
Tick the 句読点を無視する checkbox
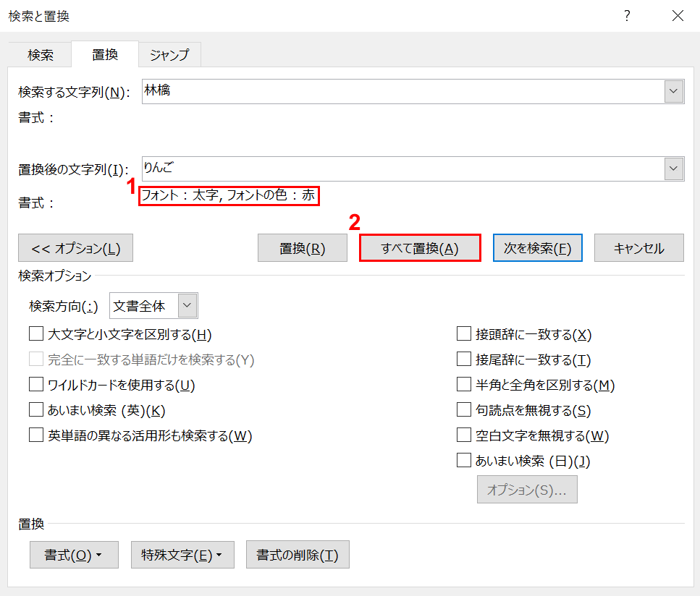coord(464,410)
